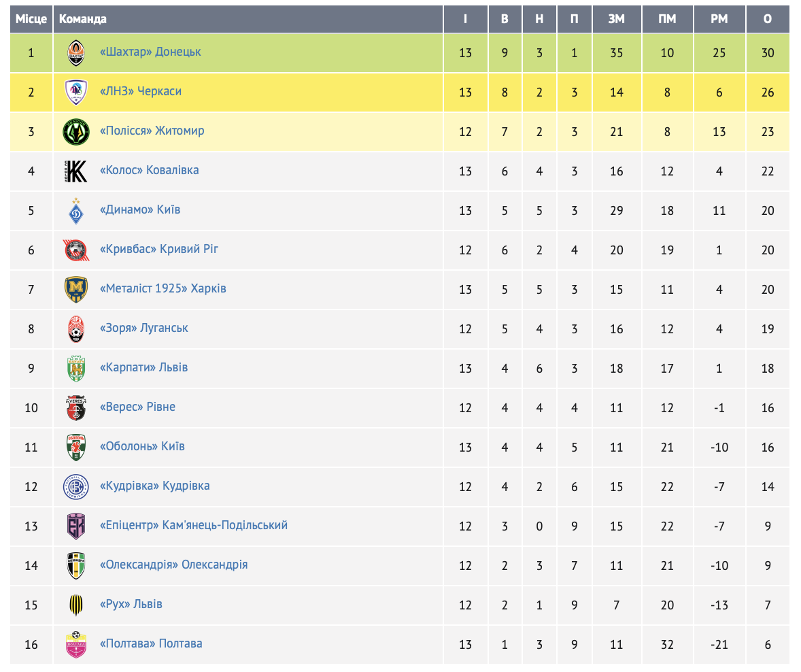Viewport: 801px width, 672px height.
Task: Click the Kryvbas Kryvyi Rih logo
Action: 75,250
